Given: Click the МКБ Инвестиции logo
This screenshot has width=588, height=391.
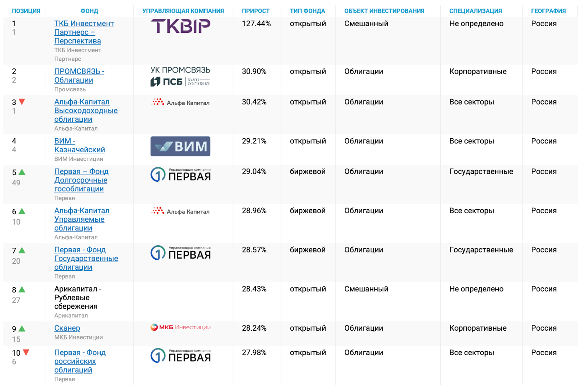Looking at the screenshot, I should [x=180, y=327].
